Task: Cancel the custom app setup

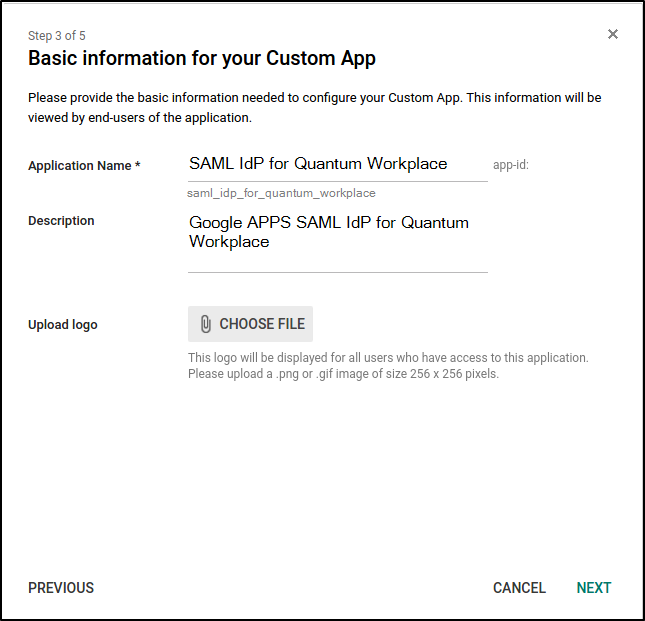Action: pyautogui.click(x=519, y=588)
